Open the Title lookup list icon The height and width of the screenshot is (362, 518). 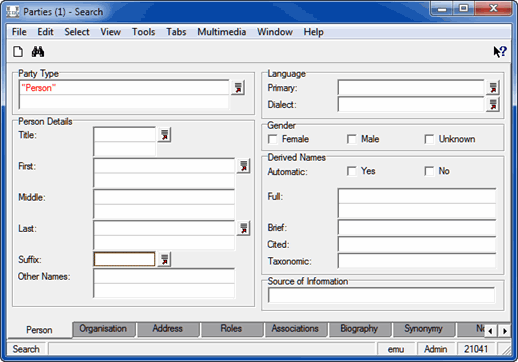tap(164, 135)
